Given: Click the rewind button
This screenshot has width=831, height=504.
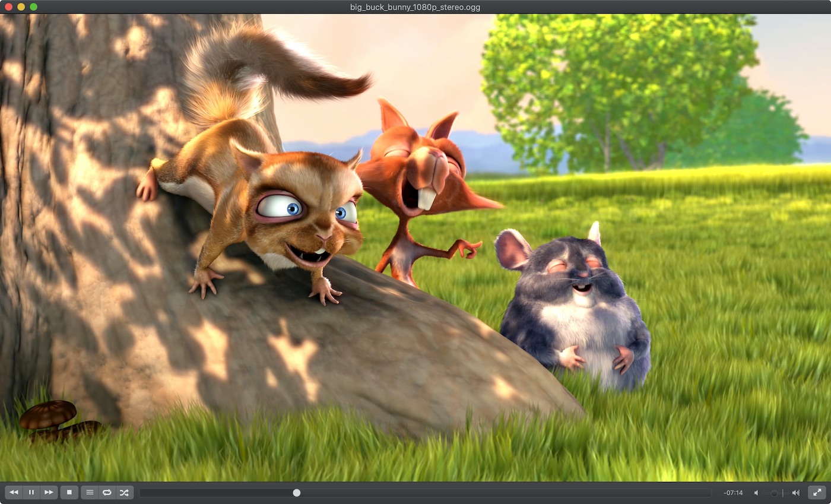Looking at the screenshot, I should tap(14, 493).
